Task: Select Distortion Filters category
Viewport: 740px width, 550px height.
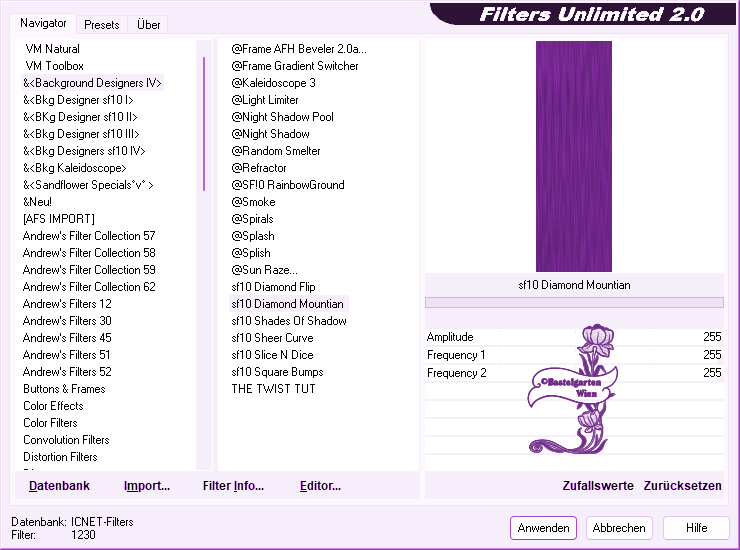Action: [60, 457]
